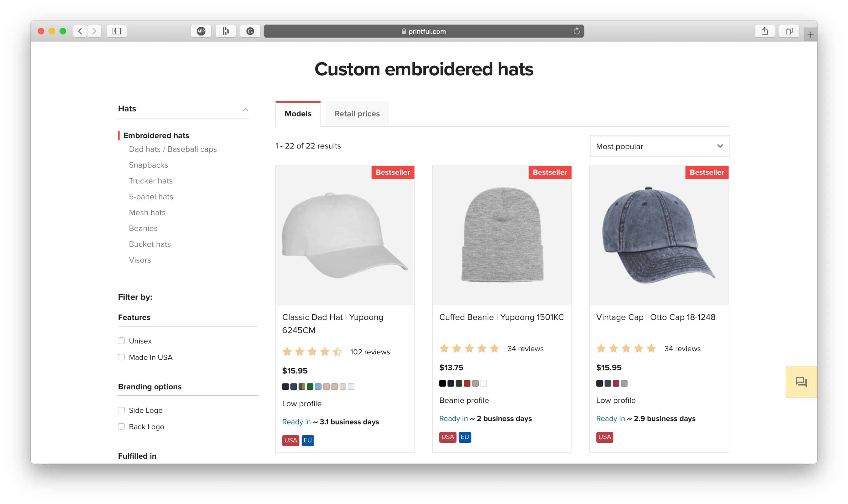This screenshot has width=848, height=504.
Task: Open the Mesh hats category
Action: [147, 213]
